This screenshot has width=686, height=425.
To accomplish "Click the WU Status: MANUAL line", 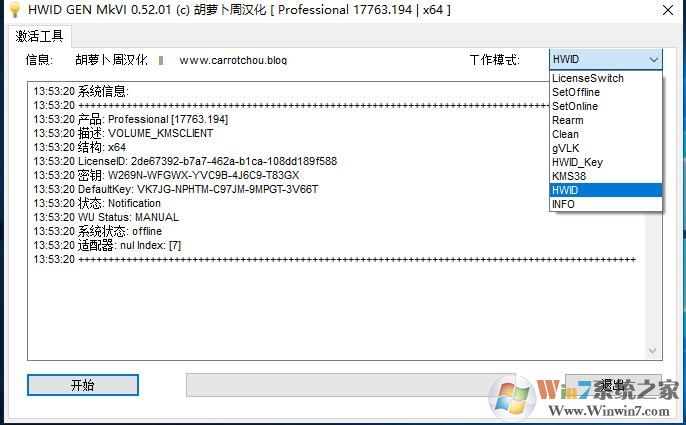I will click(x=106, y=217).
